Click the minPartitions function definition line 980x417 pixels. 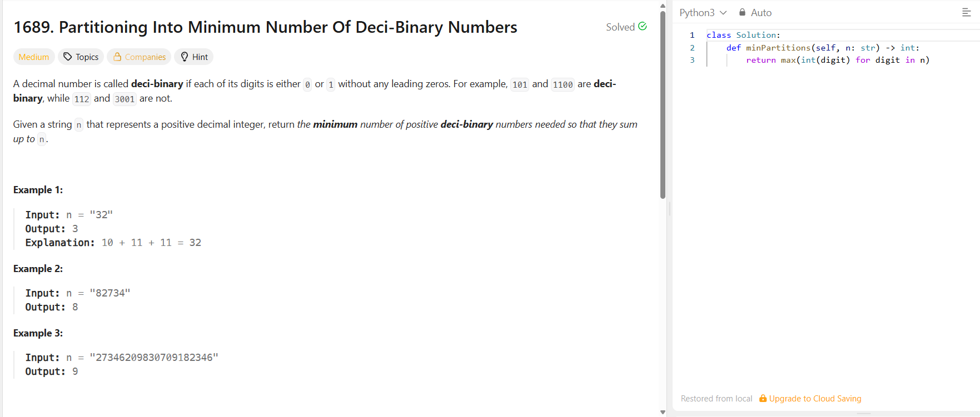823,48
